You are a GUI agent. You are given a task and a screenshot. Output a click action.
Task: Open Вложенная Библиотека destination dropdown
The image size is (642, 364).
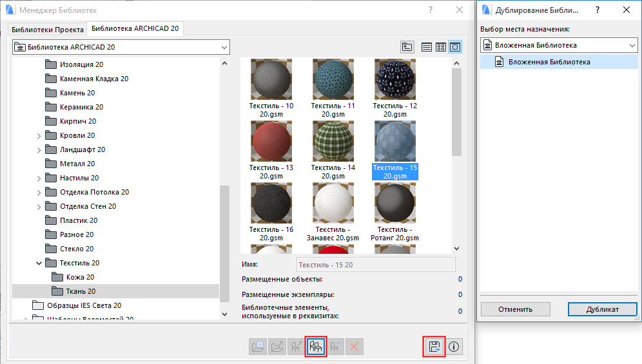[x=559, y=45]
